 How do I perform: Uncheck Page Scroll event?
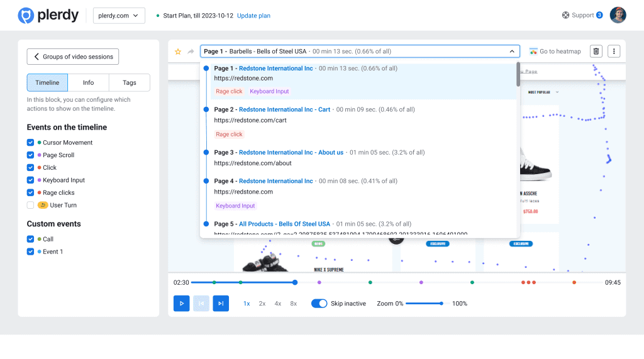point(30,155)
